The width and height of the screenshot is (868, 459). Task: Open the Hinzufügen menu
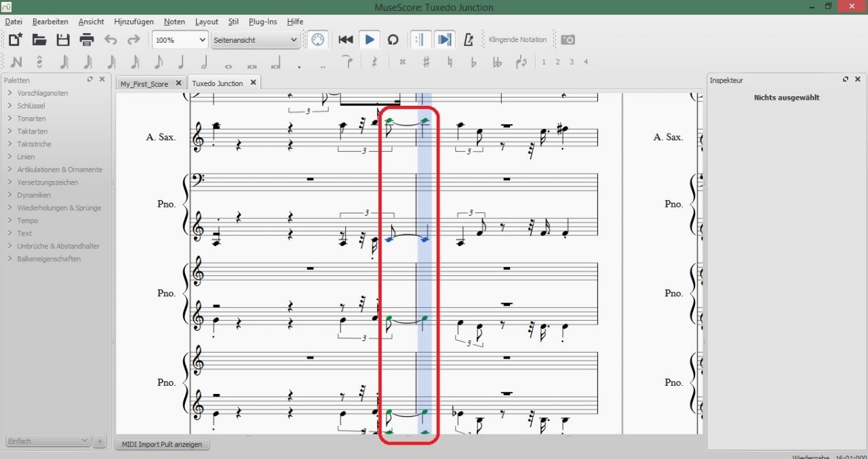[x=134, y=22]
